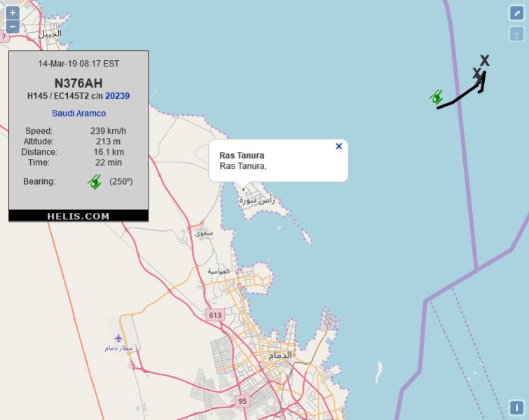Open construction number 20239 link
Image resolution: width=529 pixels, height=420 pixels.
click(x=118, y=96)
